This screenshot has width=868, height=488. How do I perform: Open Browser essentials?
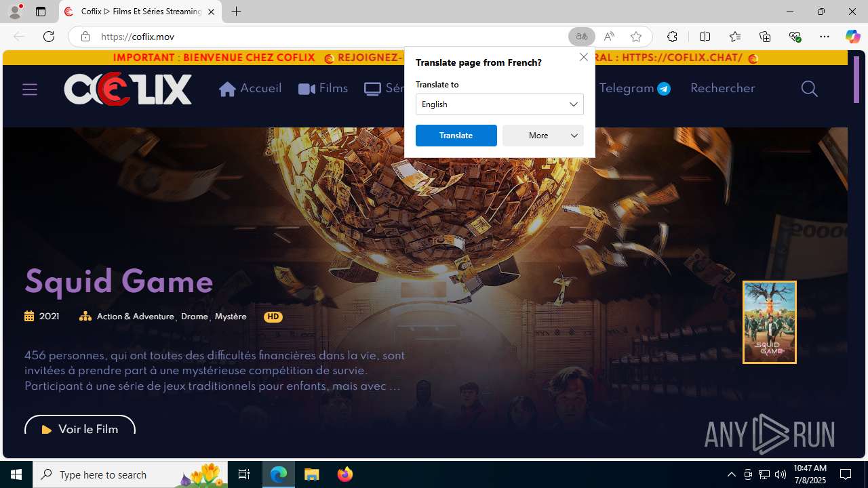pos(795,37)
